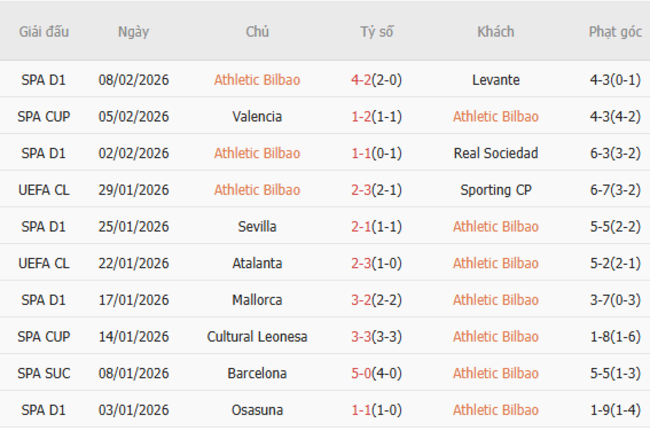Open the Valencia team link
650x431 pixels.
257,116
